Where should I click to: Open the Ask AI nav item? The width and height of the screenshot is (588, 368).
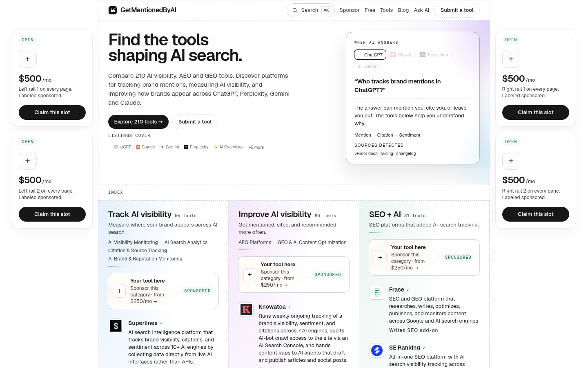pos(421,10)
